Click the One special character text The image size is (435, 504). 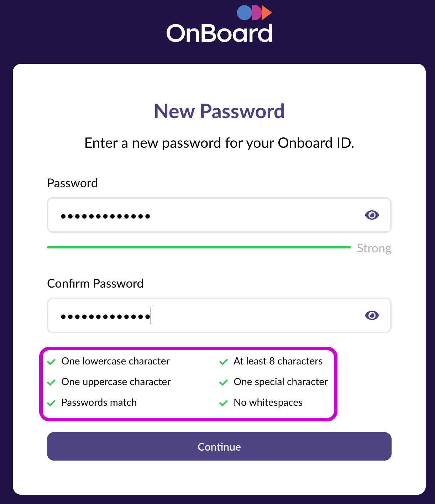281,382
